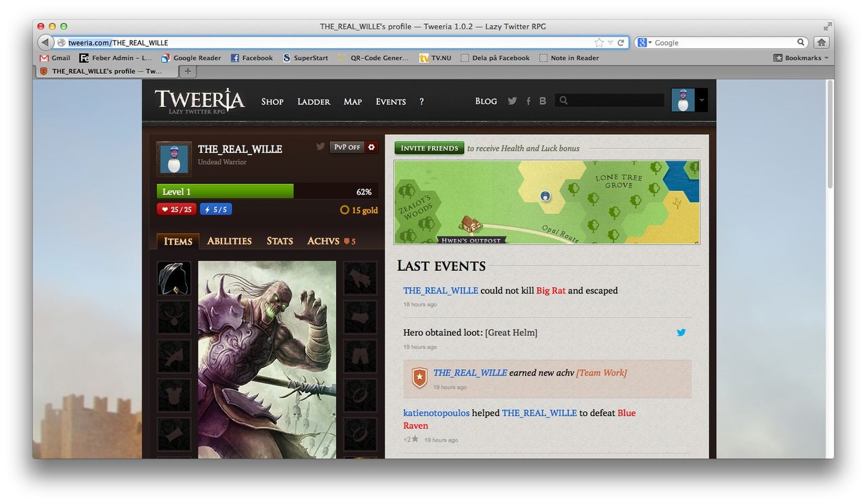Image resolution: width=867 pixels, height=504 pixels.
Task: Open a new browser tab
Action: click(x=188, y=71)
